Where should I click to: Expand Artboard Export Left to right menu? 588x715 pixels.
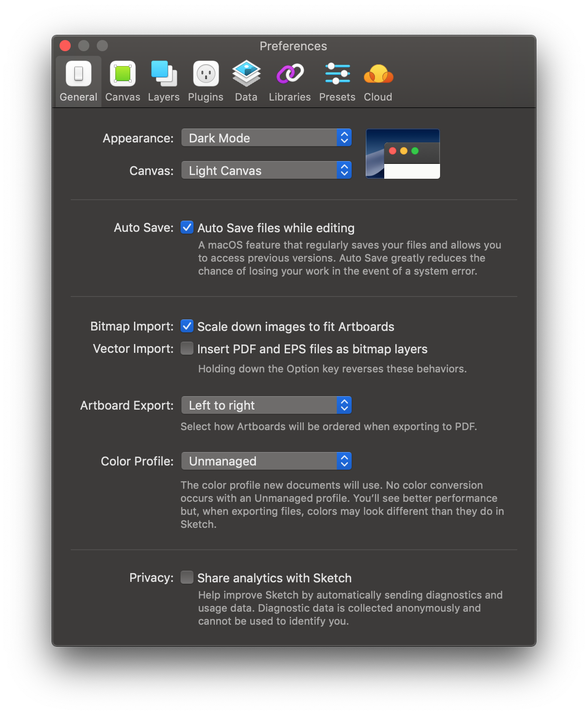tap(267, 405)
